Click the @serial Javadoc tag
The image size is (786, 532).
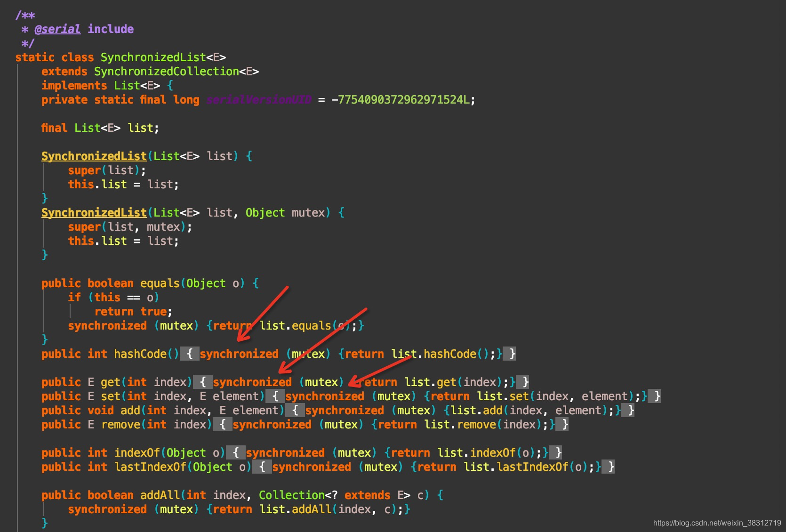tap(57, 29)
